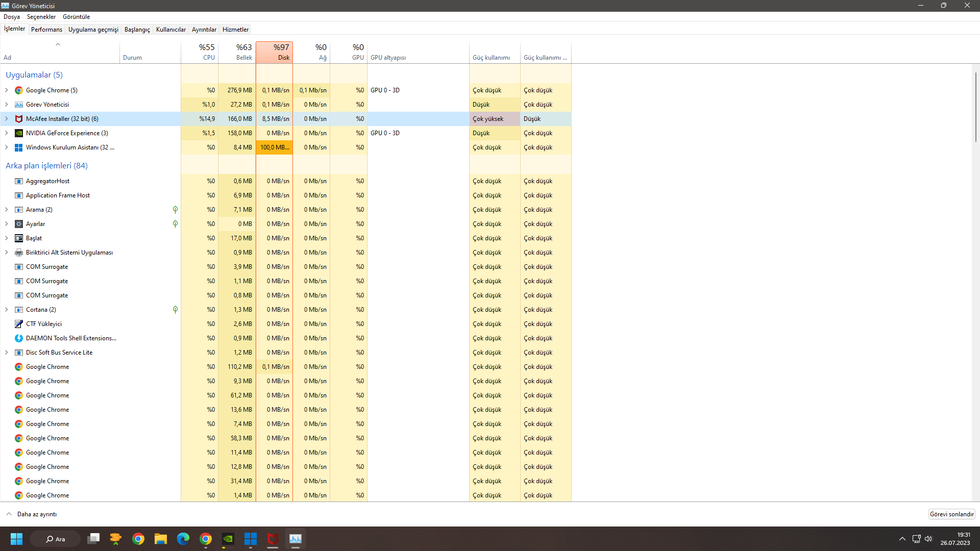Expand the McAfee Installer process group
Image resolution: width=980 pixels, height=551 pixels.
[x=7, y=119]
